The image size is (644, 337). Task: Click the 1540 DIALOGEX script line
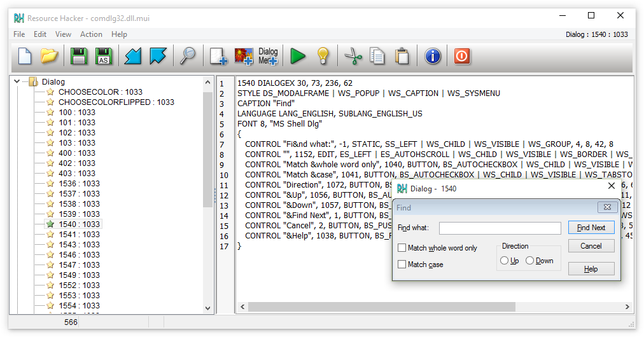tap(295, 83)
